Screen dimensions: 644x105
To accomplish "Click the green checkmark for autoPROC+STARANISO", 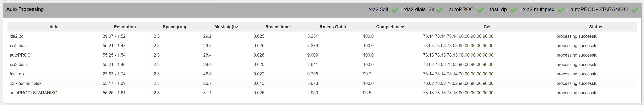I will 635,10.
